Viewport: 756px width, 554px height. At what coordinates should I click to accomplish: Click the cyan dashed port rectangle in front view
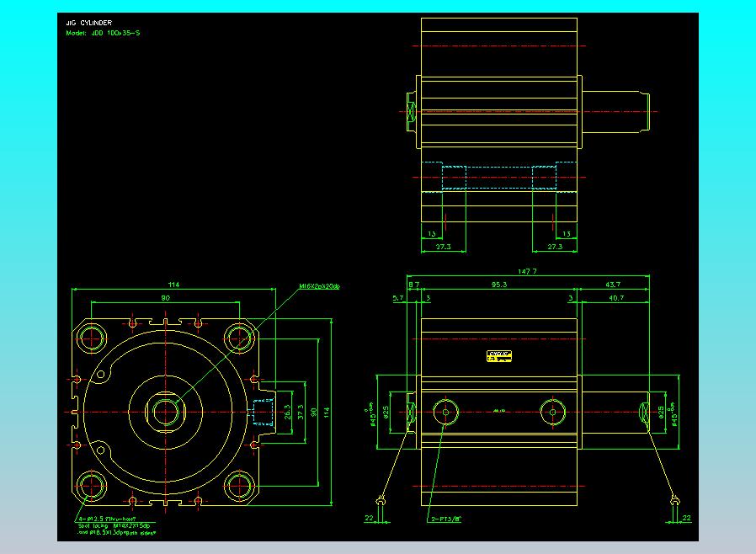(x=264, y=412)
